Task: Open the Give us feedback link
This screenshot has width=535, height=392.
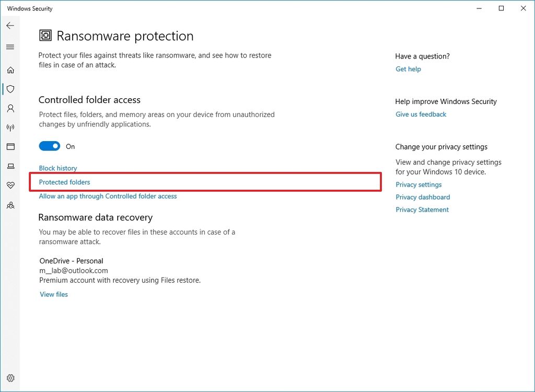Action: click(x=421, y=114)
